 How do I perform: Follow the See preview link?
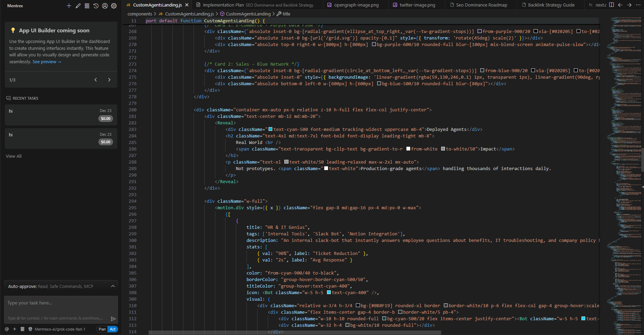click(x=47, y=62)
